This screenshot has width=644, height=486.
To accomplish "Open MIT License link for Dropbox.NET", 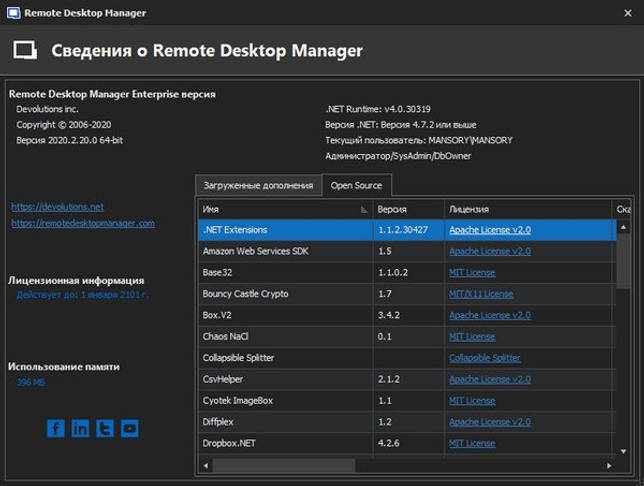I will [472, 443].
